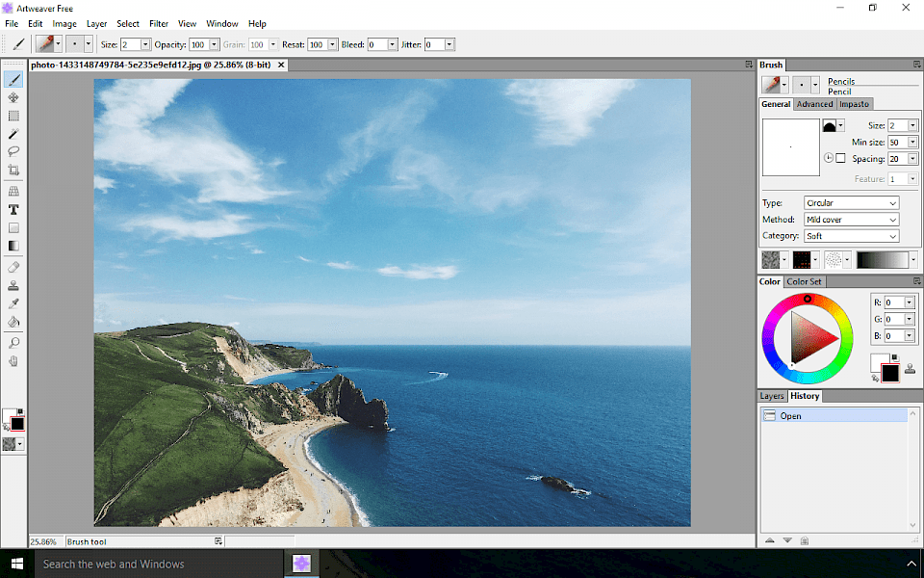Swap foreground and background colors in toolbox
The height and width of the screenshot is (578, 924).
[x=6, y=427]
